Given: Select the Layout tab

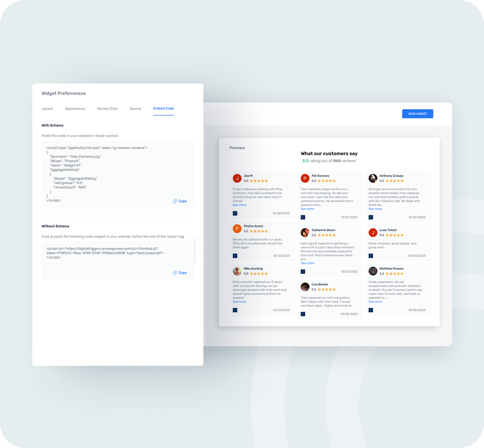Looking at the screenshot, I should point(47,108).
